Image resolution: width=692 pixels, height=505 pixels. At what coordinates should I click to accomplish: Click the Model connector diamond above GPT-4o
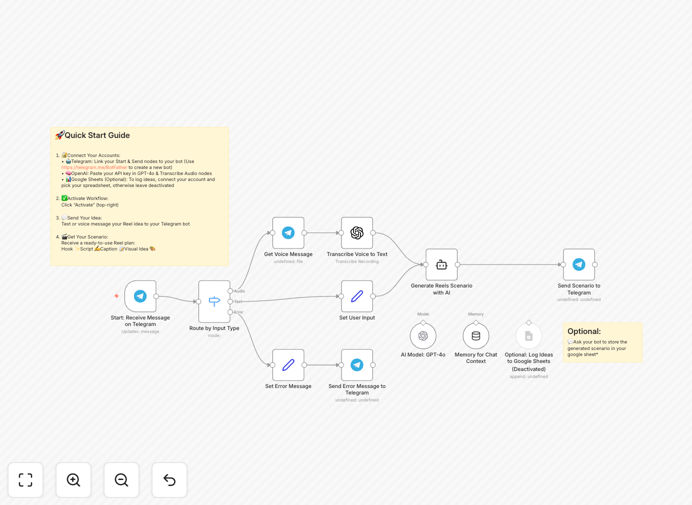coord(423,323)
